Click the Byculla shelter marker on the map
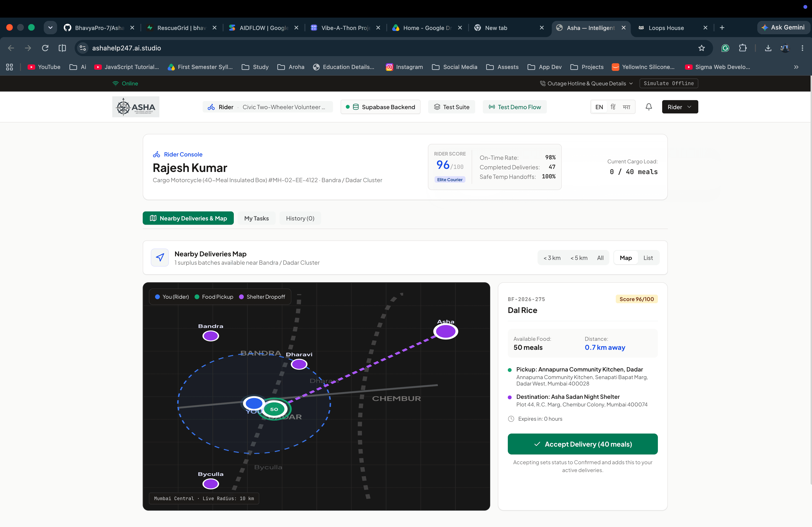This screenshot has height=527, width=812. tap(210, 484)
